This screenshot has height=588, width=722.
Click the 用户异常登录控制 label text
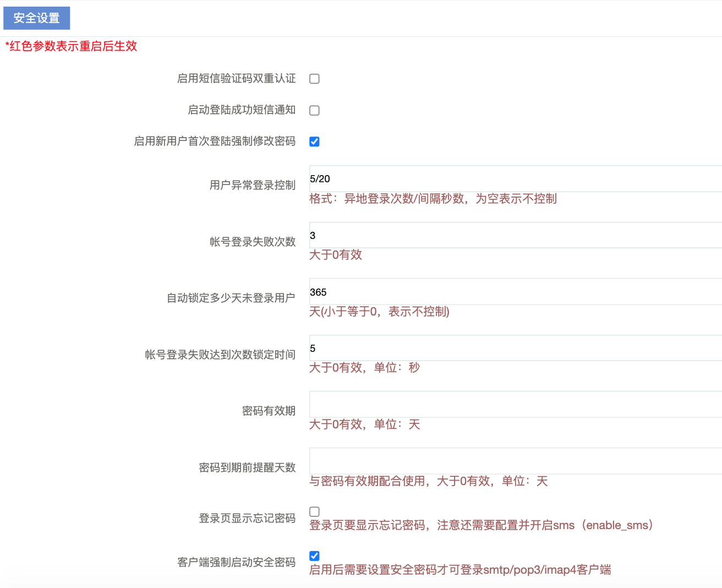pos(252,185)
